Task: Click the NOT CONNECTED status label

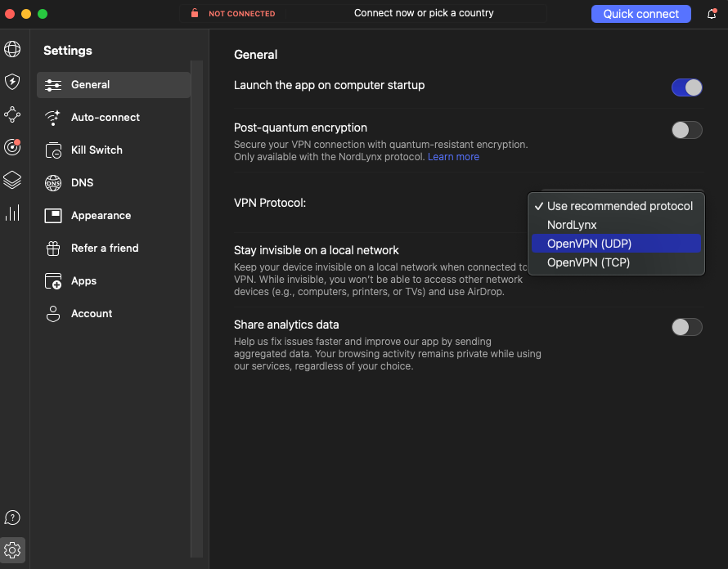Action: (x=241, y=13)
